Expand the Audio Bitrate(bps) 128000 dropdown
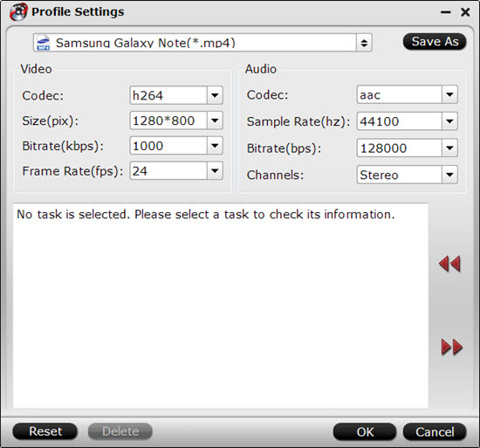This screenshot has height=448, width=480. tap(449, 148)
